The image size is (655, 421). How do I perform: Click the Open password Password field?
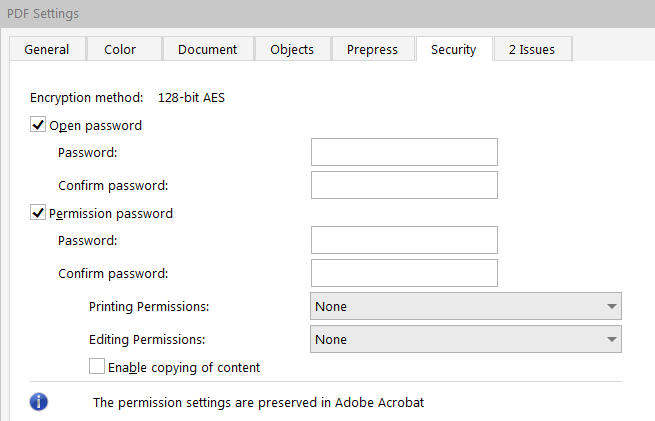click(404, 152)
